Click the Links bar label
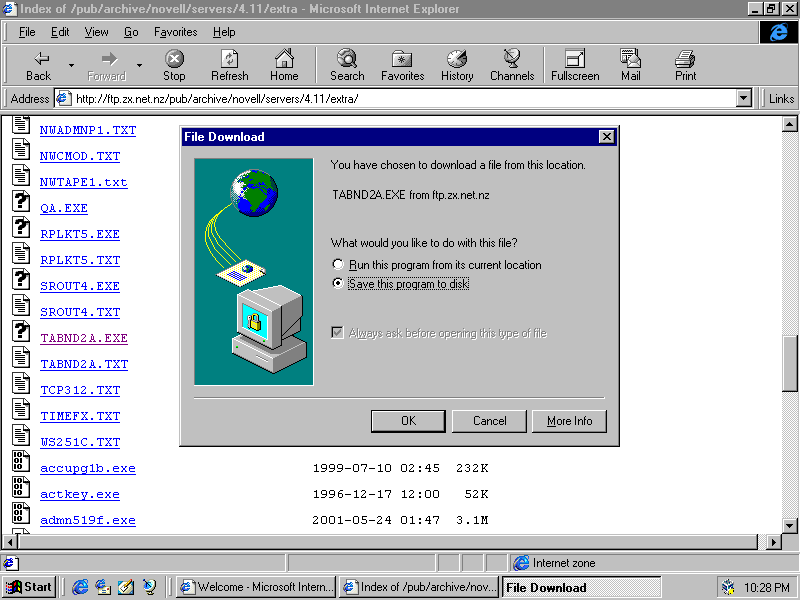 (x=781, y=99)
